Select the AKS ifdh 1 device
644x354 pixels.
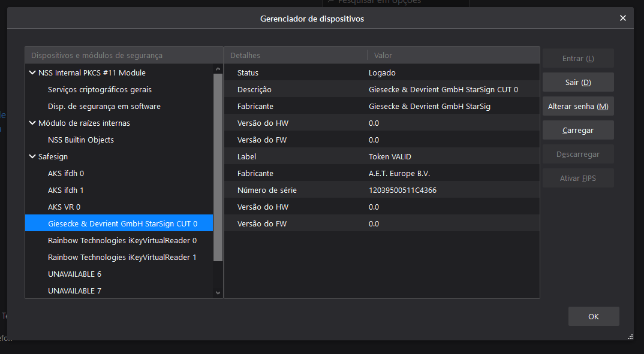click(66, 190)
